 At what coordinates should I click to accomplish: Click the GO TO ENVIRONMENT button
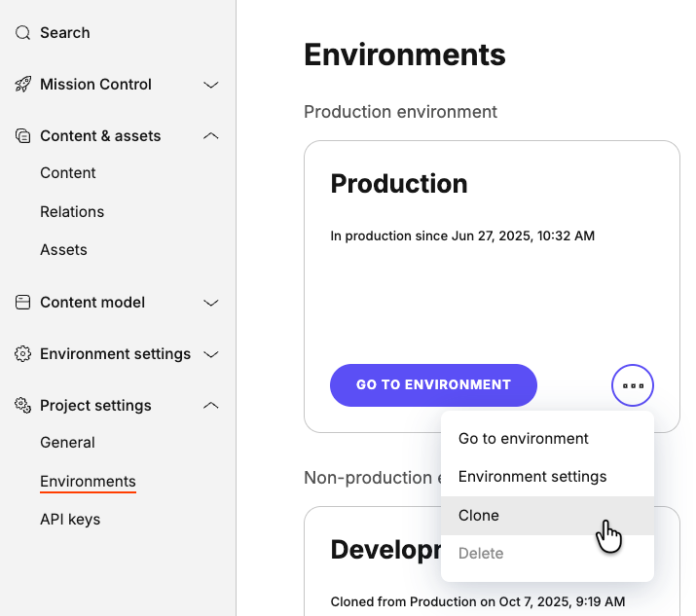433,385
